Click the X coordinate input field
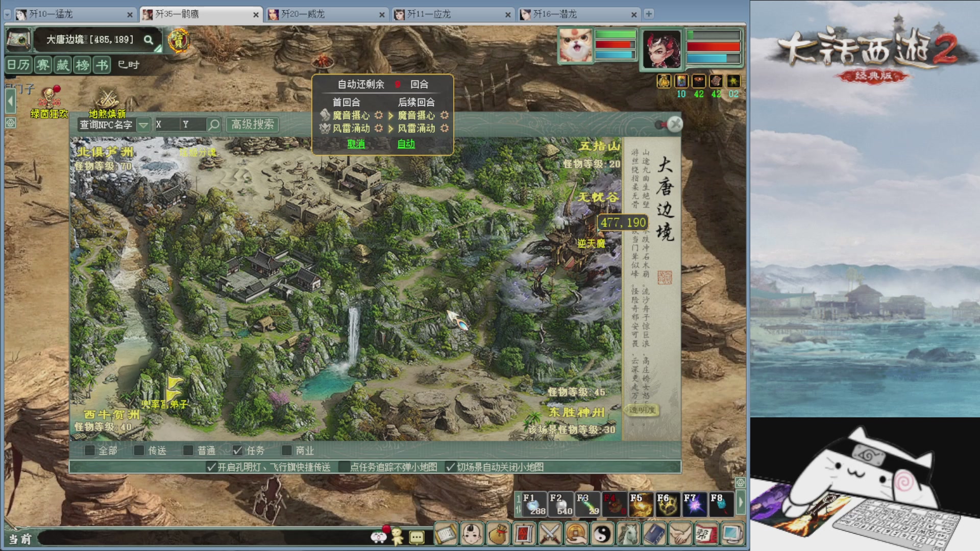The width and height of the screenshot is (980, 551). coord(167,124)
